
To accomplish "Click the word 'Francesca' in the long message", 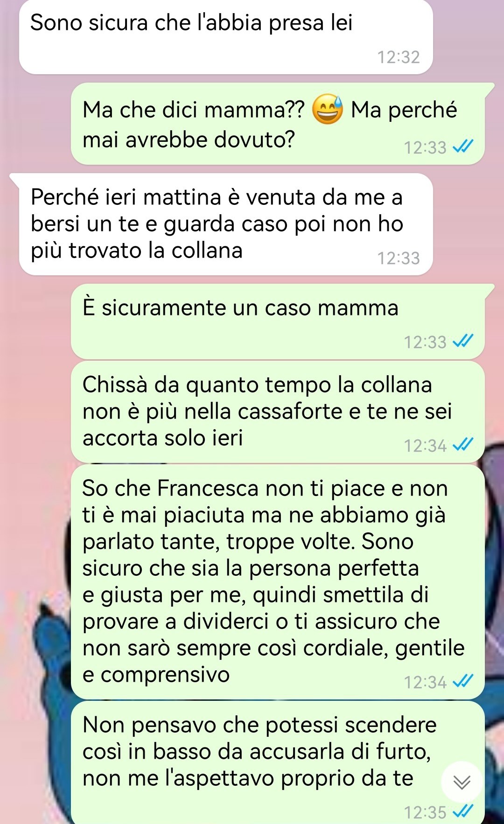I will [x=208, y=489].
